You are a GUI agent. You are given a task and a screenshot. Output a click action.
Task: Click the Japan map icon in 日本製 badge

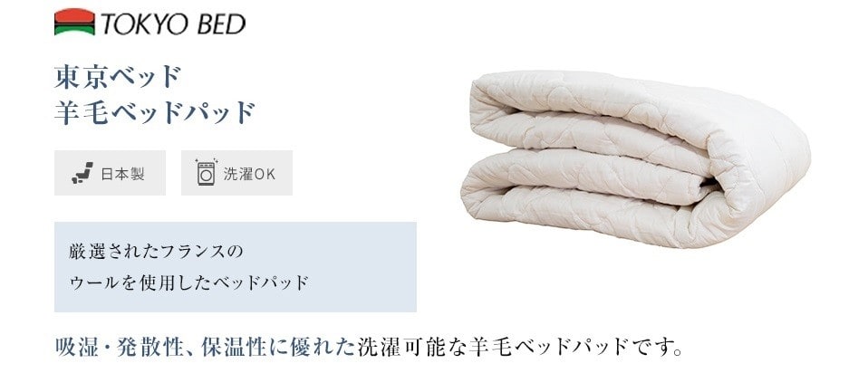coord(82,173)
